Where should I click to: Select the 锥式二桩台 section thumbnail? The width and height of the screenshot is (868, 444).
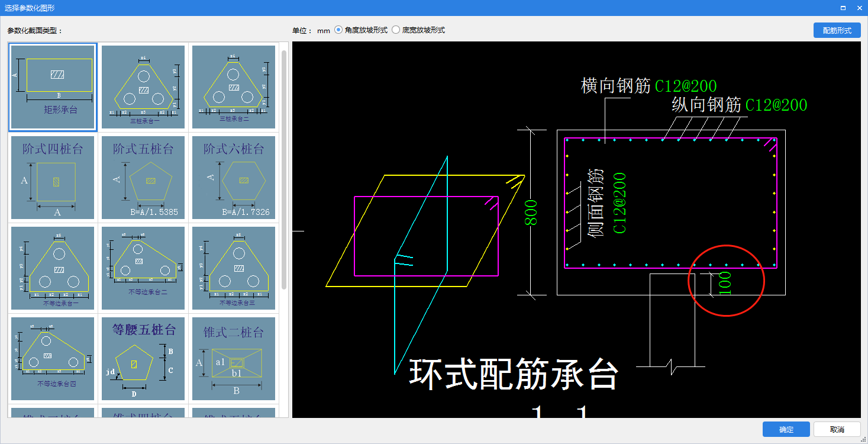[234, 359]
